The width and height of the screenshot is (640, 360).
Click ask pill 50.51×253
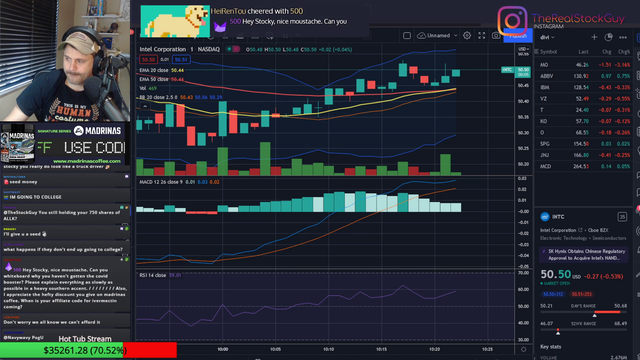582,294
